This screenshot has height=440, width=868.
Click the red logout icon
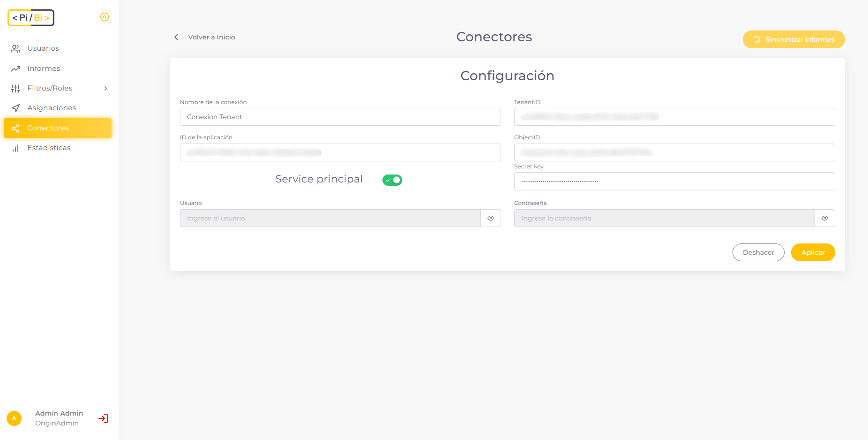point(103,418)
